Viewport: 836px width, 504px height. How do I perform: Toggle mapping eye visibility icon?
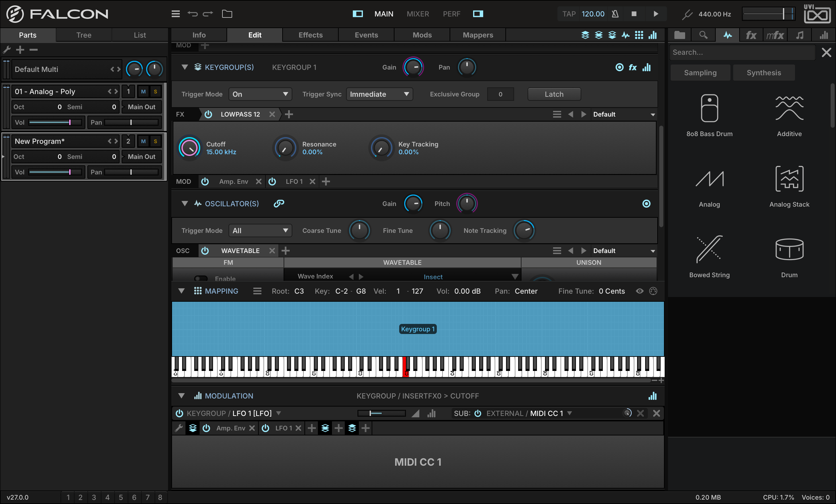coord(639,291)
